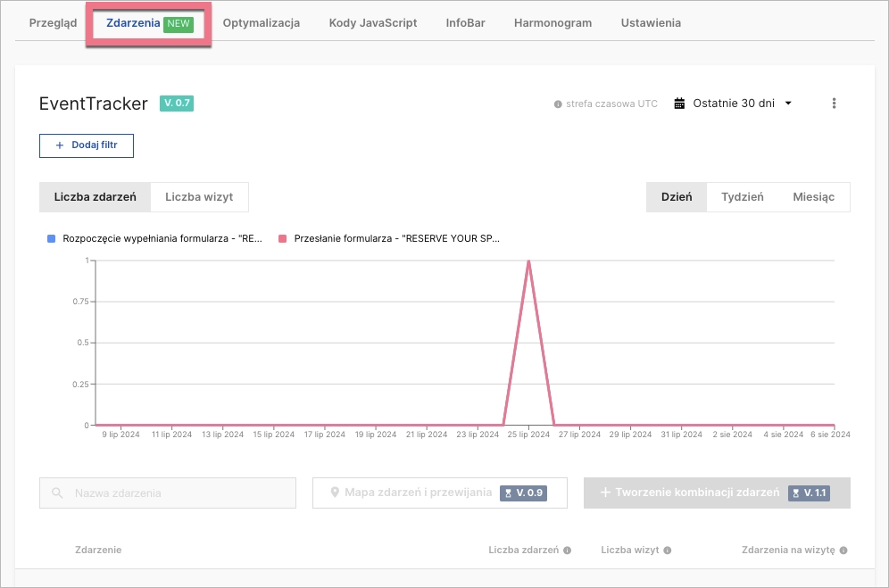Click info icon beside Liczba zdarzeń column header
This screenshot has height=588, width=889.
[568, 551]
